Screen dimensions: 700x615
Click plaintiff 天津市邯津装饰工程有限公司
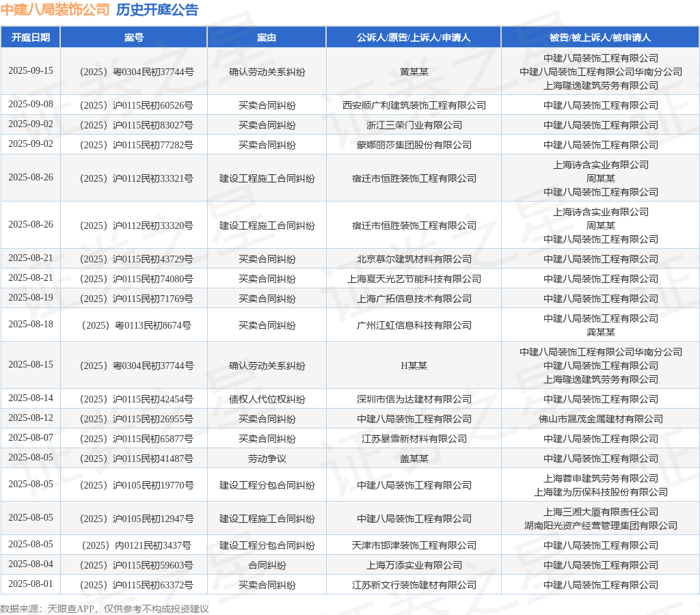414,545
